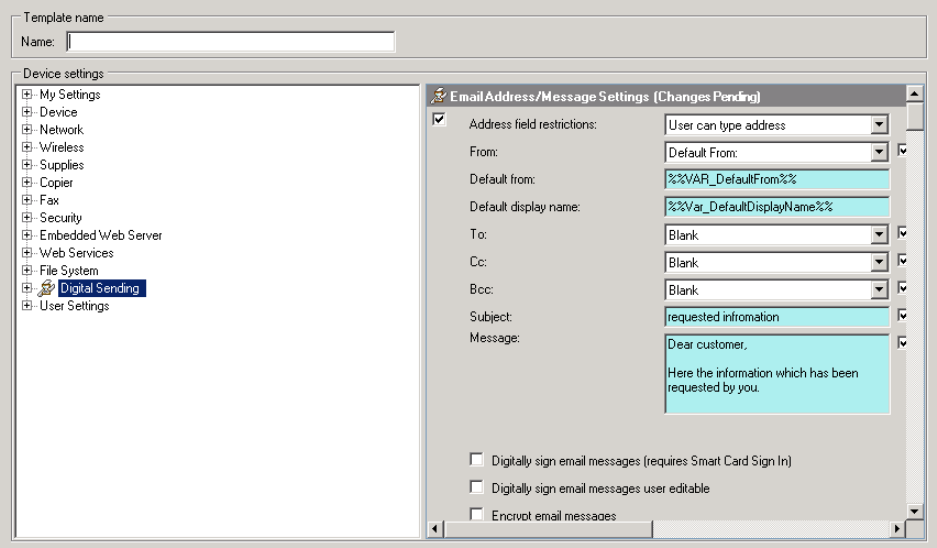Expand the Copier tree node
937x548 pixels.
click(26, 182)
